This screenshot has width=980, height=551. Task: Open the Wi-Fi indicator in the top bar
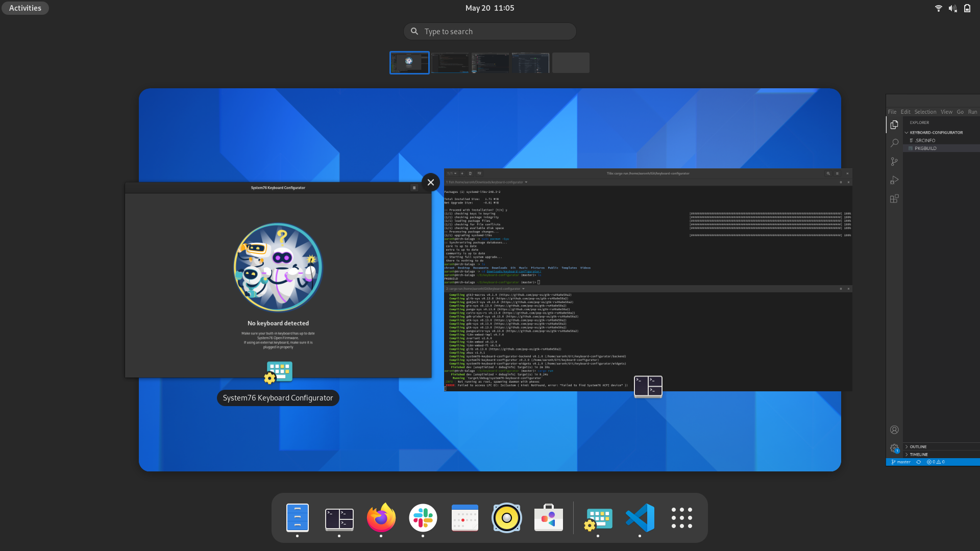click(938, 8)
